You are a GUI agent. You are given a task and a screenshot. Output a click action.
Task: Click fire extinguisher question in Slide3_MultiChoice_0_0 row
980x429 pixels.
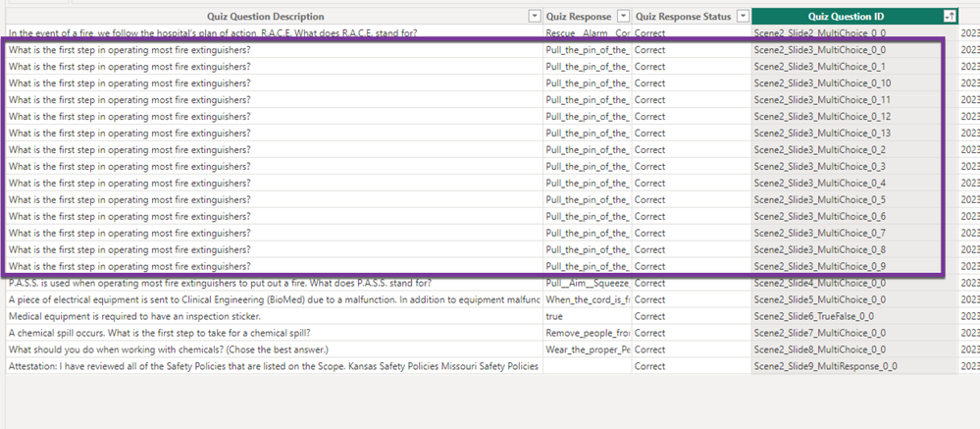click(274, 50)
